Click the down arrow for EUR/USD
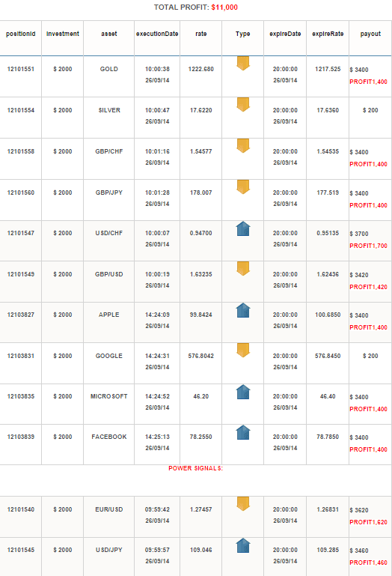 [x=243, y=503]
